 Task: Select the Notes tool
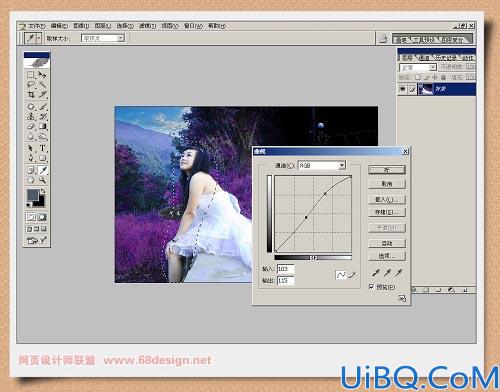[31, 170]
